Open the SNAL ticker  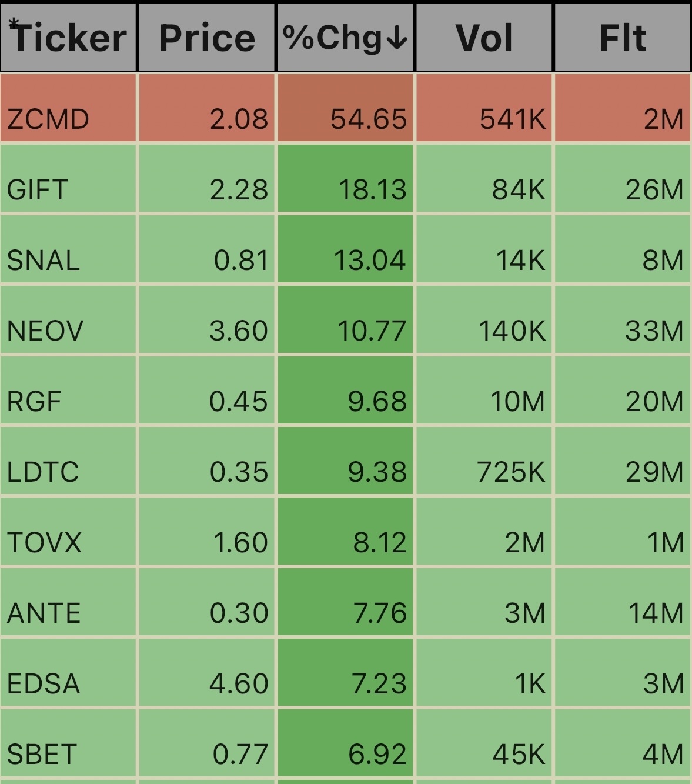[44, 261]
